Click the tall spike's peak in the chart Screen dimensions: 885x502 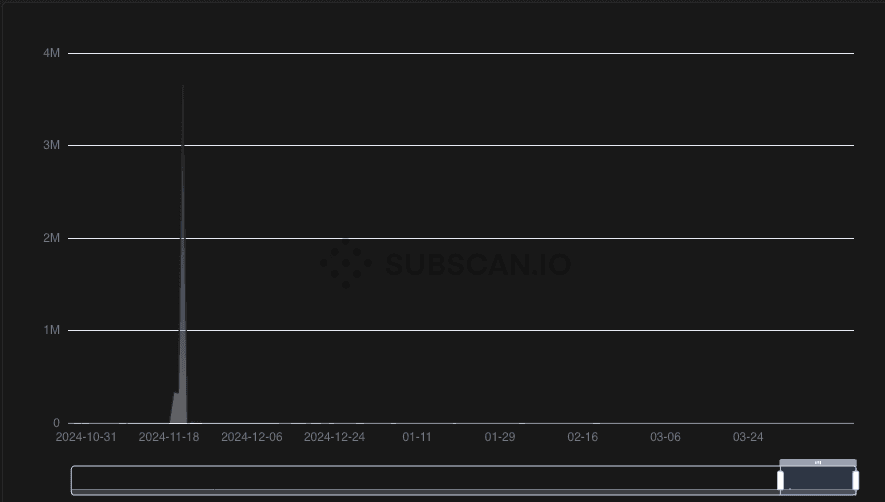[183, 89]
